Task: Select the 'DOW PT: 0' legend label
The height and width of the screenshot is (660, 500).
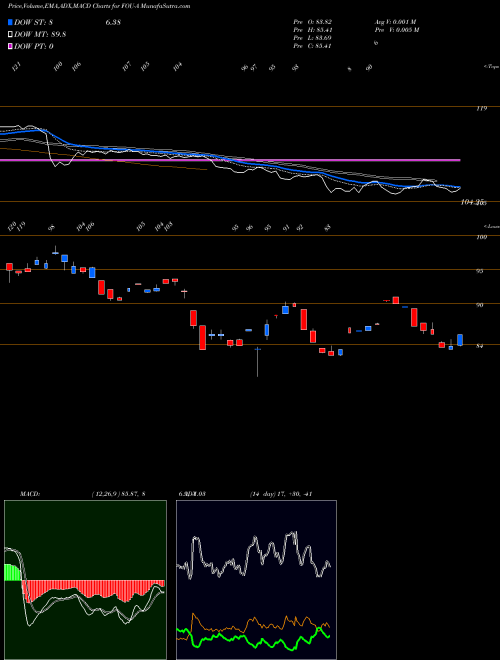Action: click(34, 46)
